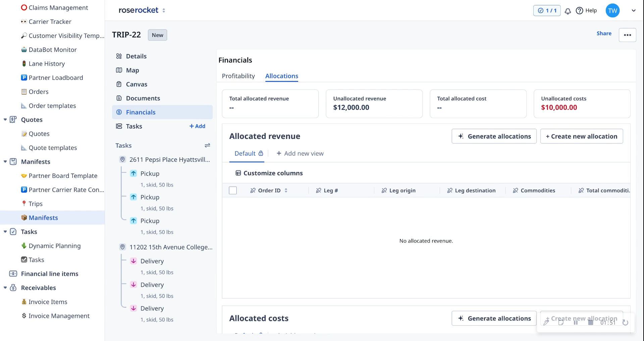
Task: Open the Documents section of TRIP-22
Action: pyautogui.click(x=162, y=98)
